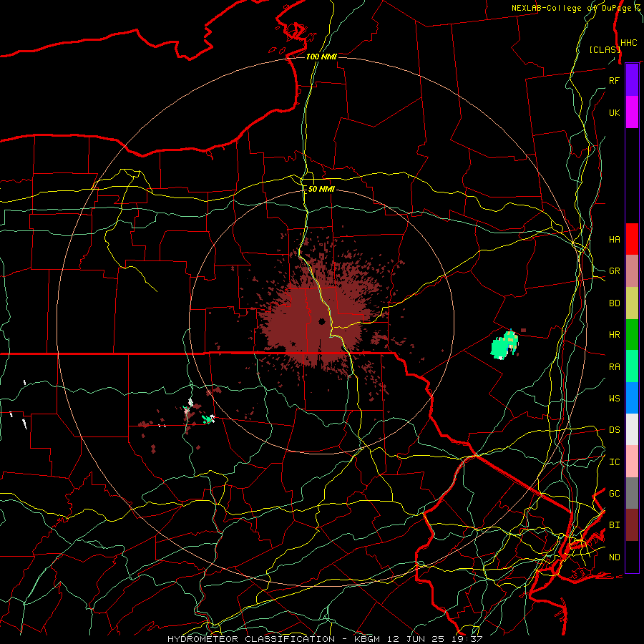
Task: Click the KBGM station identifier in the footer
Action: tap(367, 639)
